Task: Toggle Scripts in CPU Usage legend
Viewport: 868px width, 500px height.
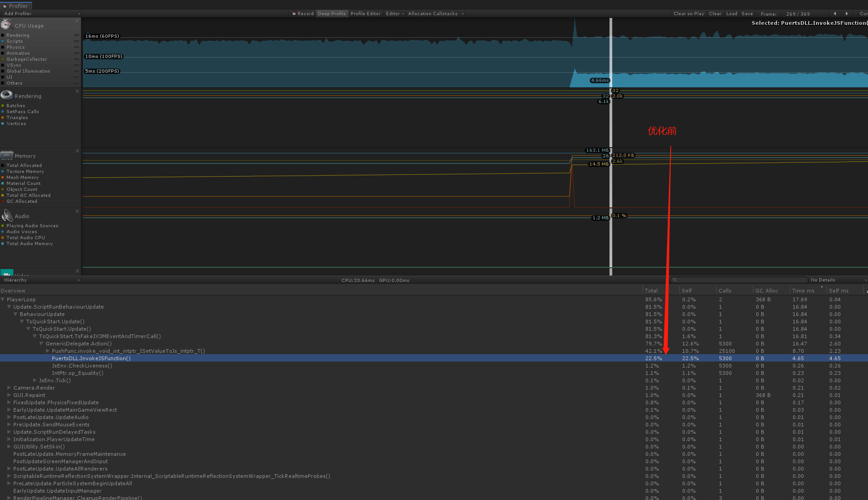Action: tap(14, 41)
